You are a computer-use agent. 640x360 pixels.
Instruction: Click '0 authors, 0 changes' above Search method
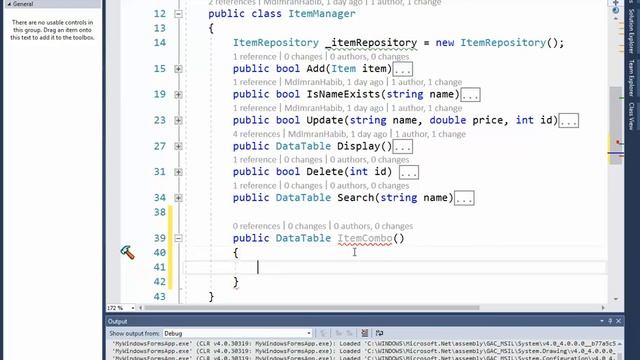click(369, 186)
